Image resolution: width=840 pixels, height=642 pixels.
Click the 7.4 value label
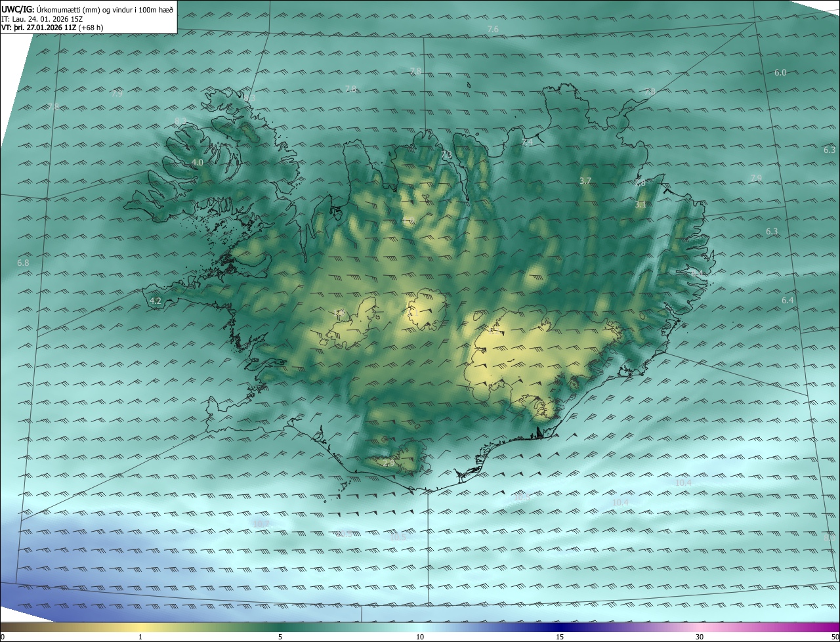[x=527, y=142]
